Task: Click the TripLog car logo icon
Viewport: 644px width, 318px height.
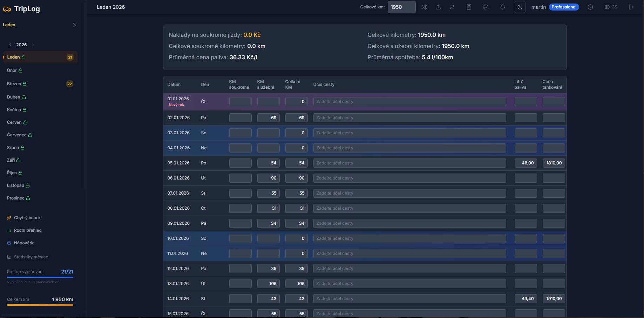Action: coord(7,9)
